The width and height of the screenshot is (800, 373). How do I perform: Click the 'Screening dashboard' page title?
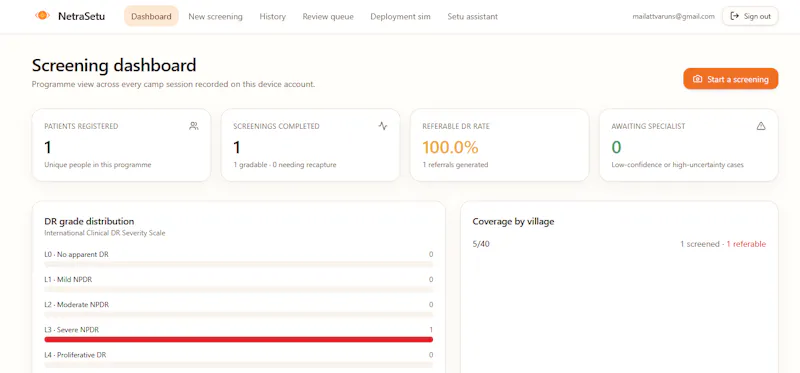[x=114, y=65]
